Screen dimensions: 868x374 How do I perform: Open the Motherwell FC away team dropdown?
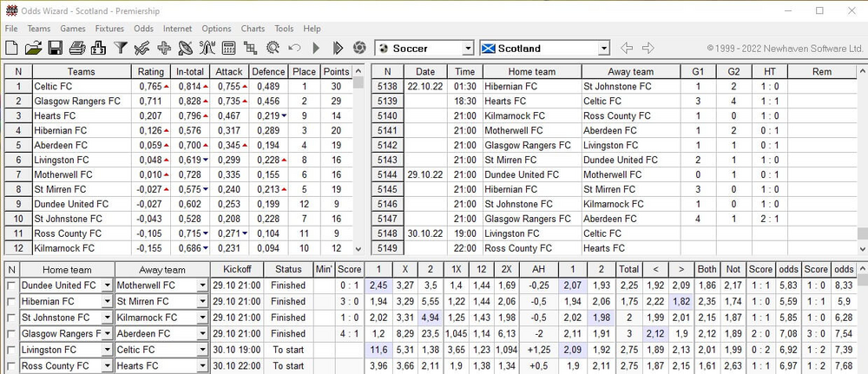[x=202, y=285]
